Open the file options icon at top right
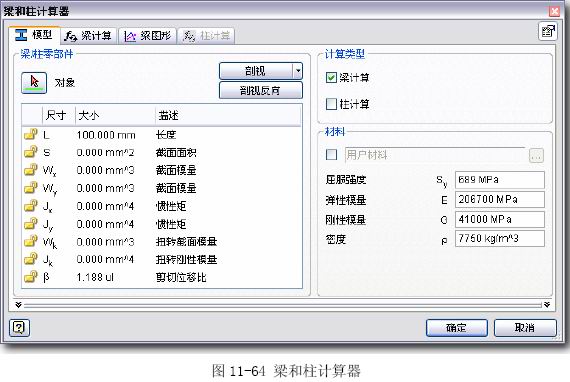 click(547, 31)
